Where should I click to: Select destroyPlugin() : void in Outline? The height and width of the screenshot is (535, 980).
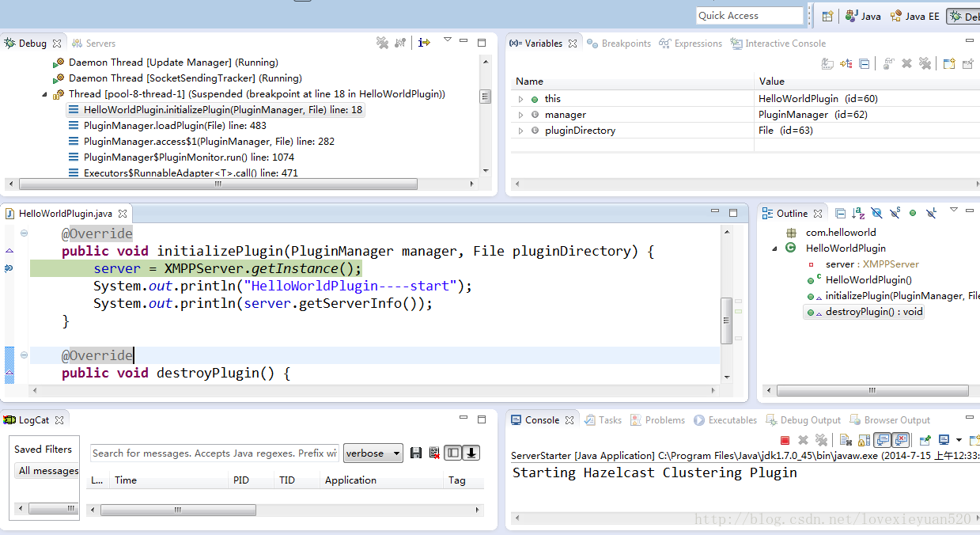point(865,312)
